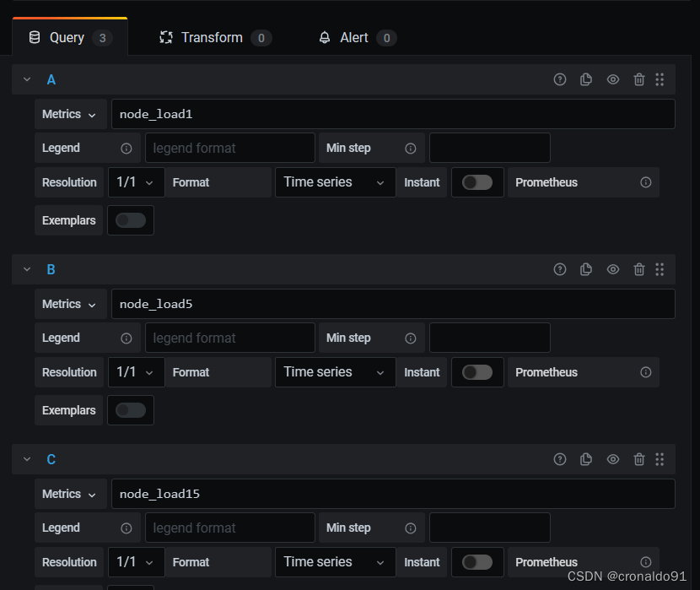Click drag handle of query C
Viewport: 700px width, 590px height.
(660, 459)
